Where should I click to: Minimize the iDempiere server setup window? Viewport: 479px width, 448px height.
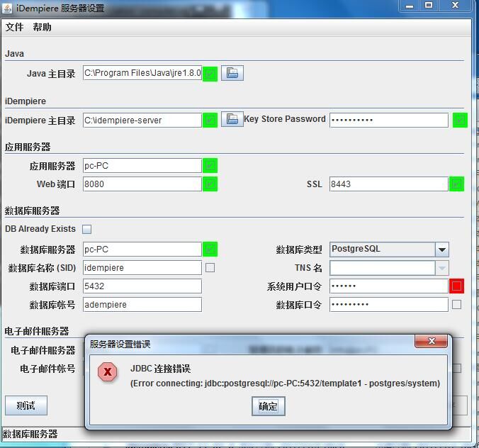(410, 6)
